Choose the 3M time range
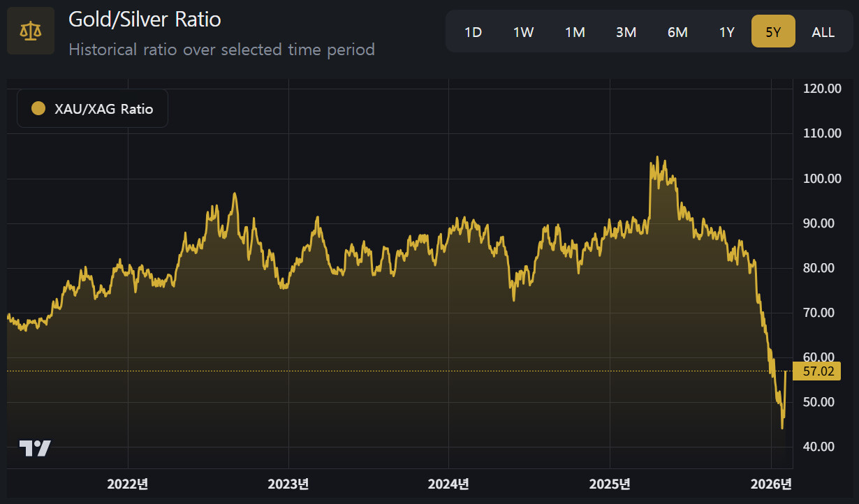Viewport: 859px width, 504px height. (x=626, y=32)
